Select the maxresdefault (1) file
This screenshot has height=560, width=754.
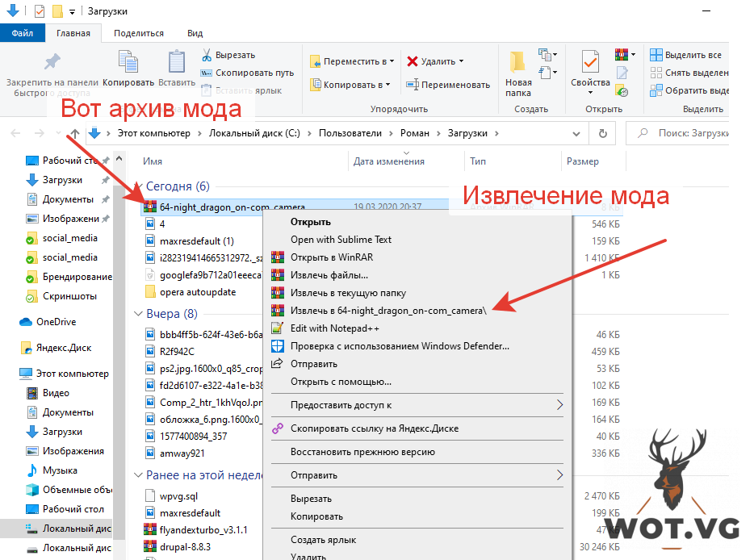pos(197,240)
